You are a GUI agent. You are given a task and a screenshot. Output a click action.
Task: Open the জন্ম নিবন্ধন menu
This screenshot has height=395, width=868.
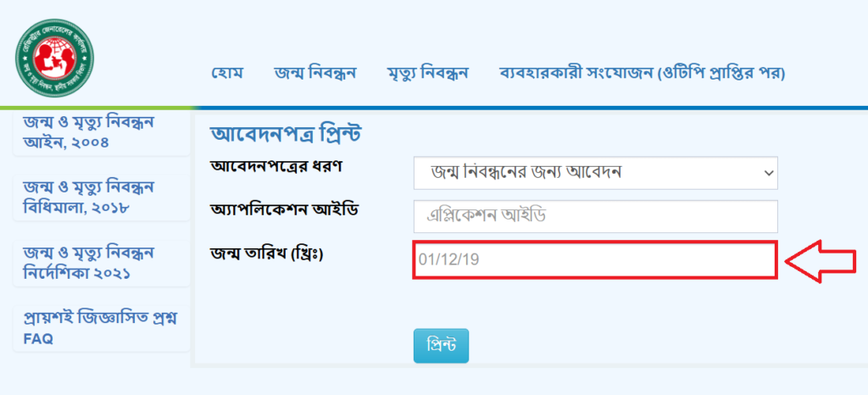315,73
